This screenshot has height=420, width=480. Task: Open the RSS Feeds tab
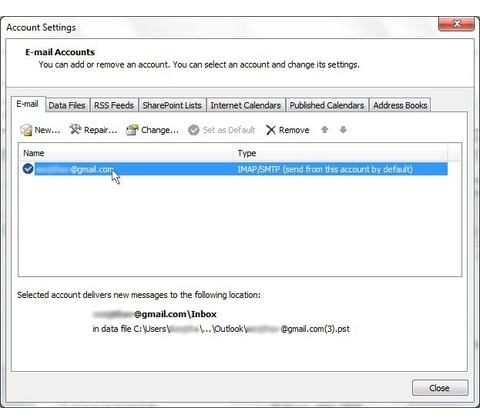pyautogui.click(x=114, y=105)
